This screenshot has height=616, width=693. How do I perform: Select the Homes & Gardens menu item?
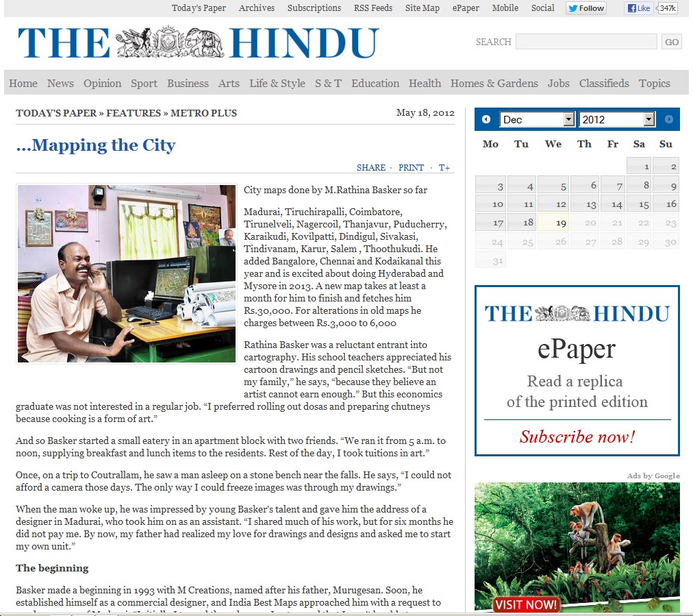494,84
